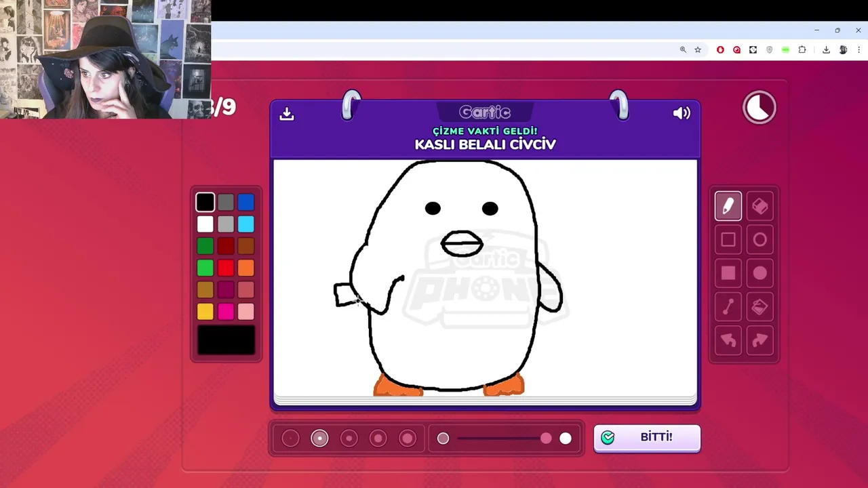Select the eraser tool

pos(759,206)
